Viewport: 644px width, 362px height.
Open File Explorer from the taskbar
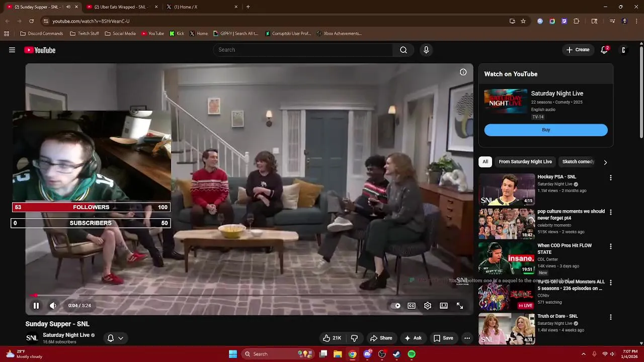click(338, 354)
